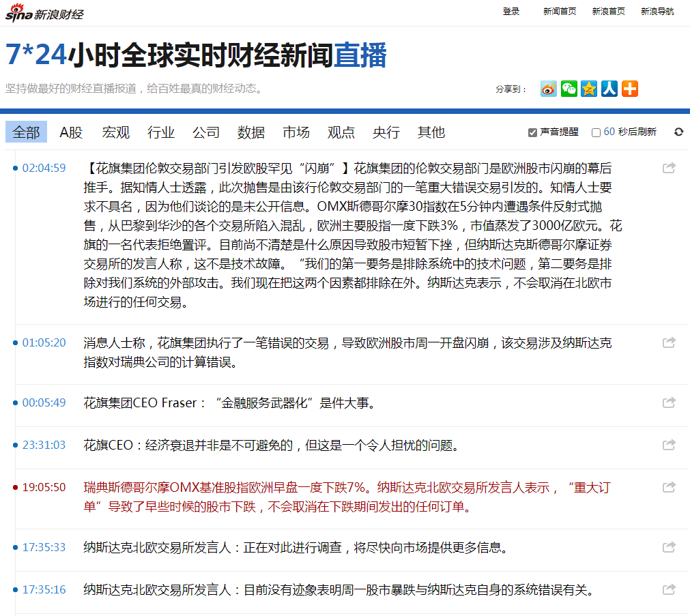Disable the 声音提醒 sound alert checkbox
Viewport: 690px width, 616px height.
click(x=532, y=132)
